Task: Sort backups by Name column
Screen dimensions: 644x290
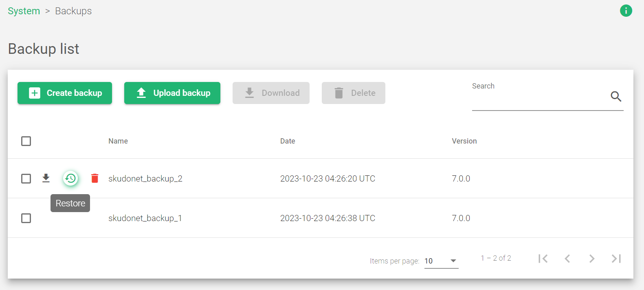Action: [x=118, y=141]
